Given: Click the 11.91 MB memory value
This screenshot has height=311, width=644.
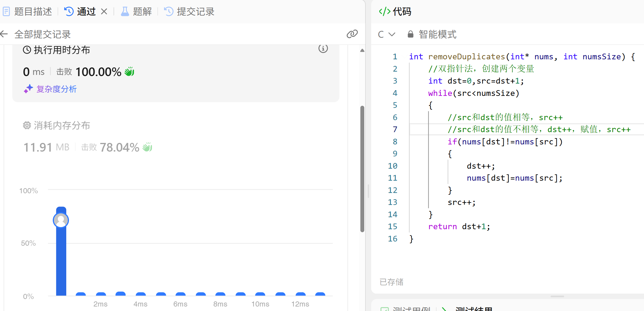Looking at the screenshot, I should click(46, 147).
